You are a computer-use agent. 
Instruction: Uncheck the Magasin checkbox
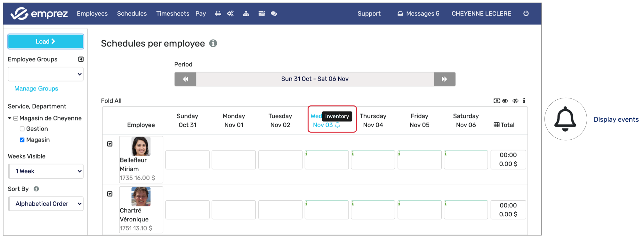tap(22, 140)
